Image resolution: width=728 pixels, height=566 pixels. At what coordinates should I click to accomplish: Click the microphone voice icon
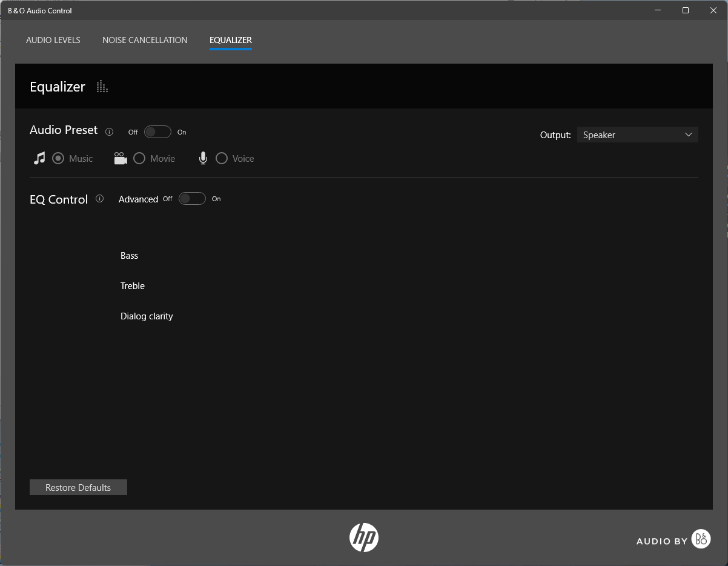[x=203, y=159]
